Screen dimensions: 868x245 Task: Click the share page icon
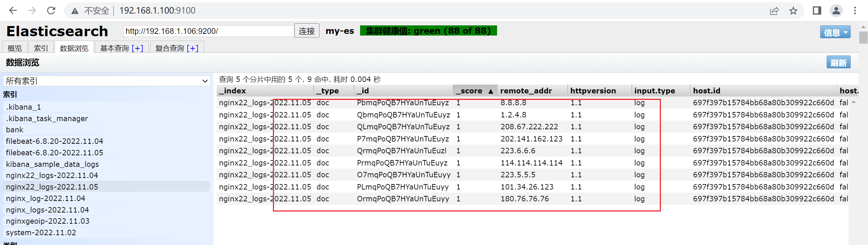tap(774, 11)
